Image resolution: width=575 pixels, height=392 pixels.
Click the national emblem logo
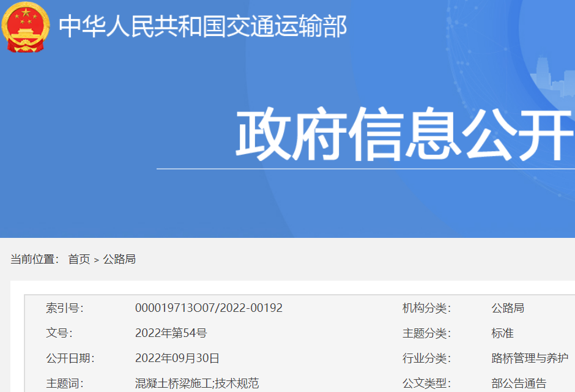click(25, 27)
